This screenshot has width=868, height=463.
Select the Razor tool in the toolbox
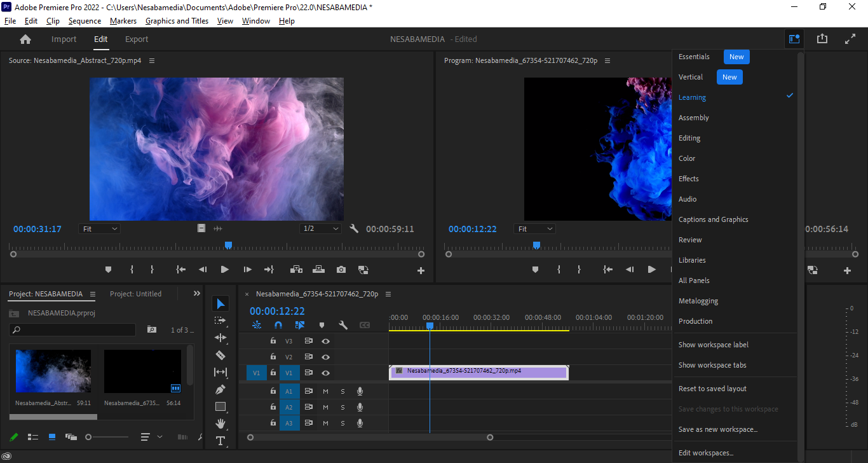pyautogui.click(x=220, y=355)
